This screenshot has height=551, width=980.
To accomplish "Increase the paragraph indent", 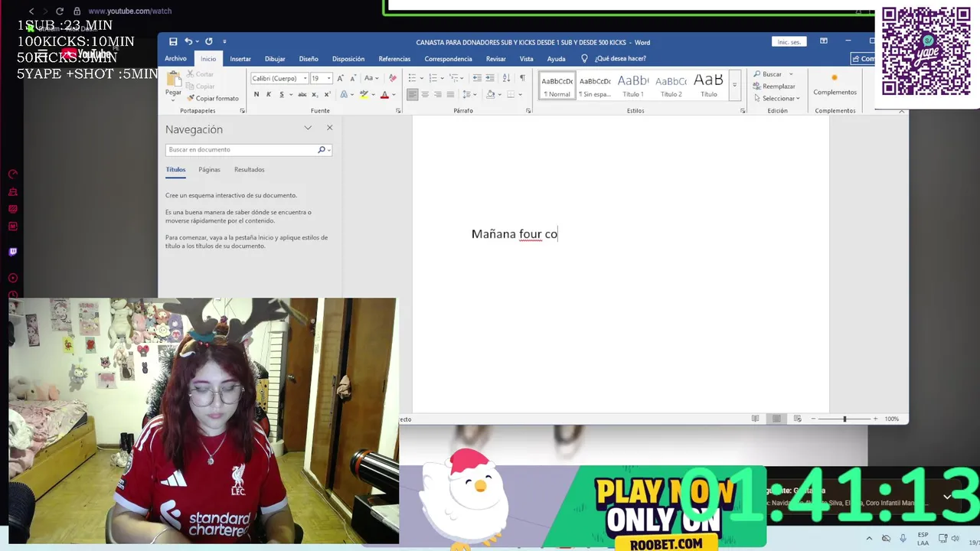I will point(490,78).
